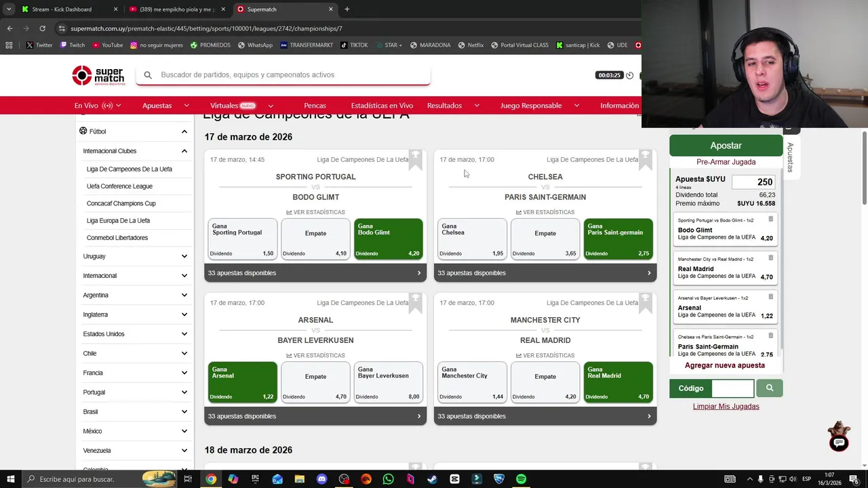Remove the Arsenal bet with trash icon

pyautogui.click(x=770, y=296)
